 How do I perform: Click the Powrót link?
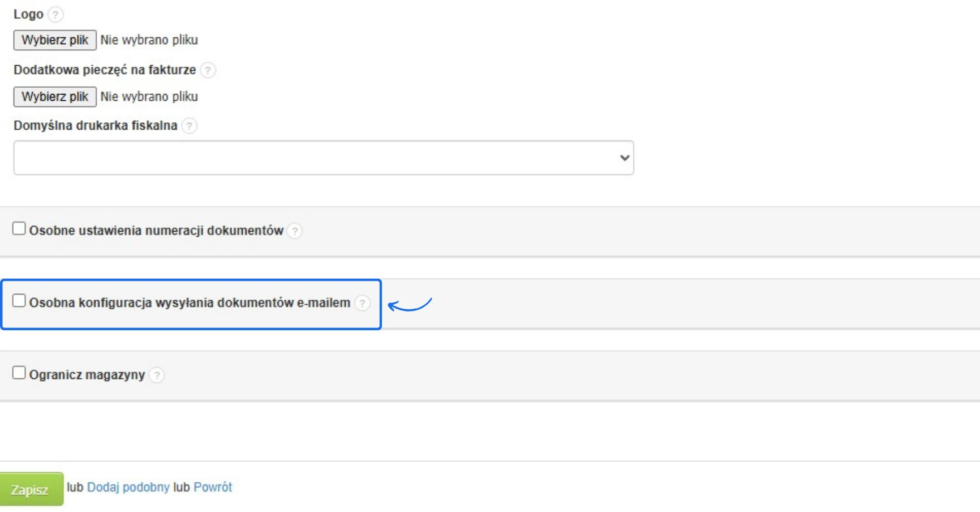[213, 487]
